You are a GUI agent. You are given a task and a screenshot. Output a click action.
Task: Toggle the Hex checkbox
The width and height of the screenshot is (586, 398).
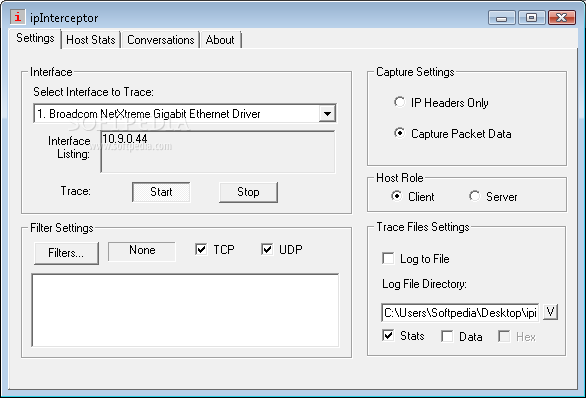[517, 336]
